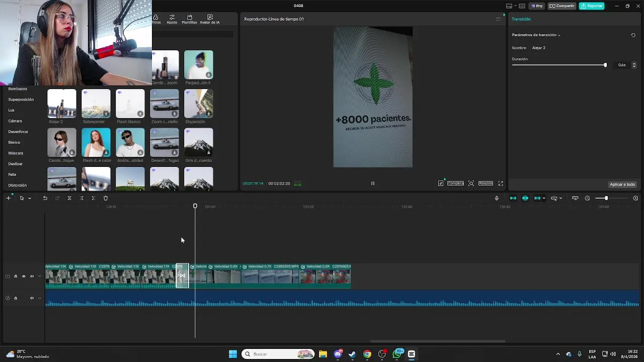Start voice recording with the microphone icon

point(497,198)
